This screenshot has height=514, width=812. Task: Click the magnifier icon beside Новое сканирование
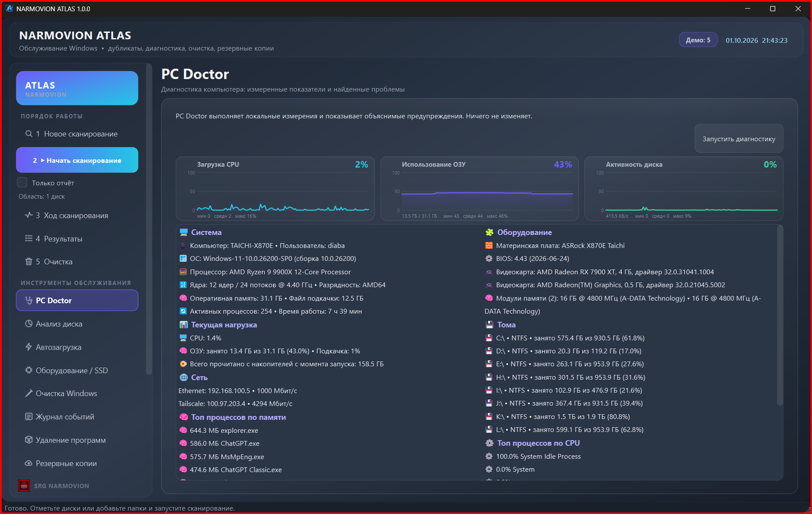tap(29, 134)
